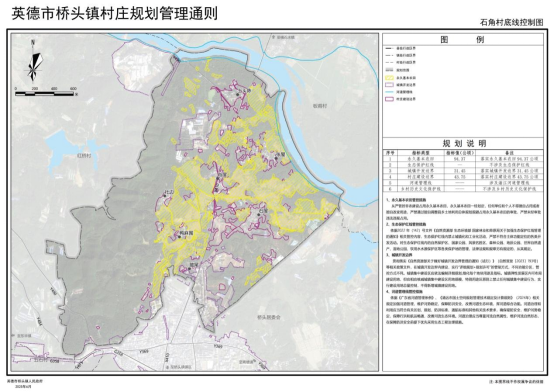Select the 城镇开发边界 table row

463,171
